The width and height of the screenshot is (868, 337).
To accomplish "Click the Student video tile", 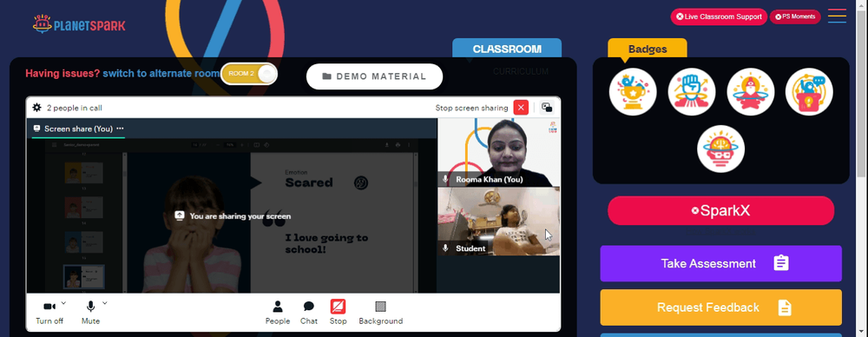I will pos(499,221).
